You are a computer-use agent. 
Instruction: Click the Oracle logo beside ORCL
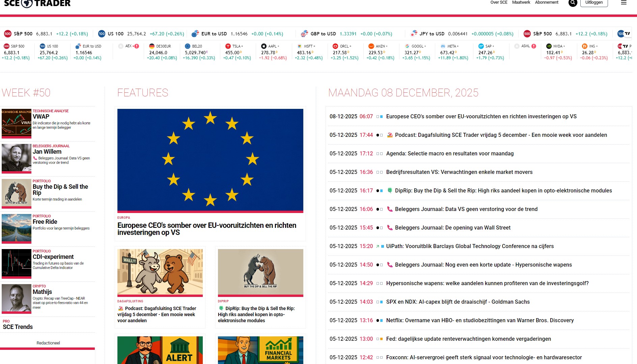tap(335, 46)
